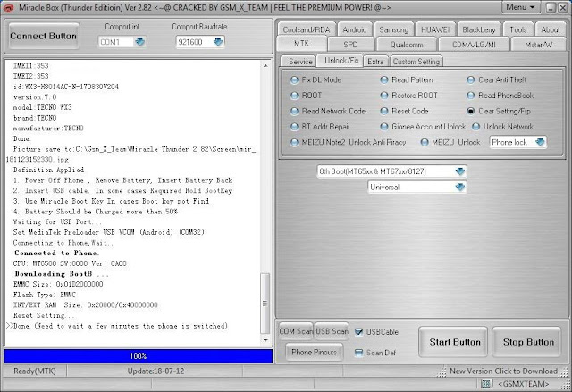572x392 pixels.
Task: Open the Custom Setting sub-tab
Action: (416, 62)
